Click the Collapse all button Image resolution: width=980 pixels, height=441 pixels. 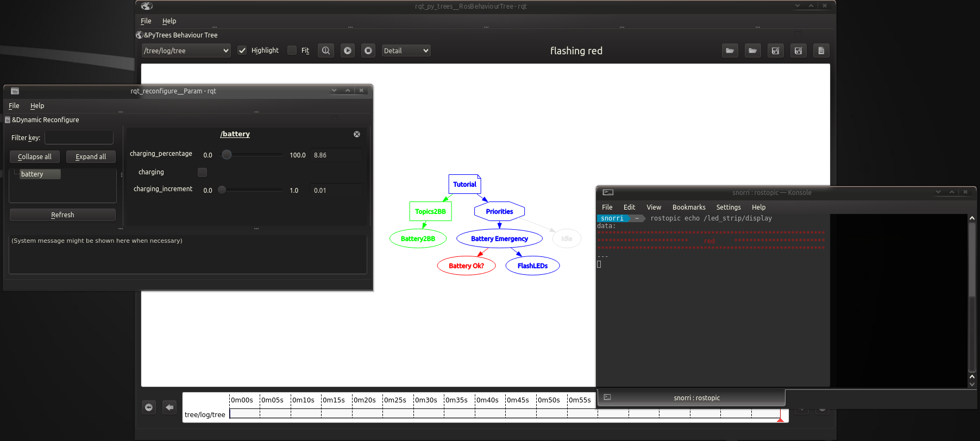pyautogui.click(x=35, y=157)
